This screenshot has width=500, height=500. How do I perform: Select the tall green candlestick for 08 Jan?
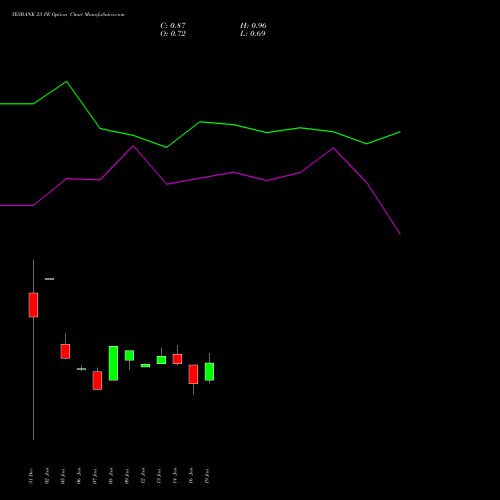tap(113, 363)
